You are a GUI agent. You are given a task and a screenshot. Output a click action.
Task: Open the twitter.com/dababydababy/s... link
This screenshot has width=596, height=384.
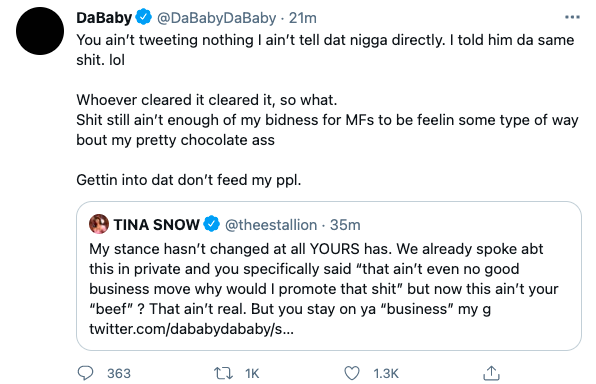click(192, 329)
